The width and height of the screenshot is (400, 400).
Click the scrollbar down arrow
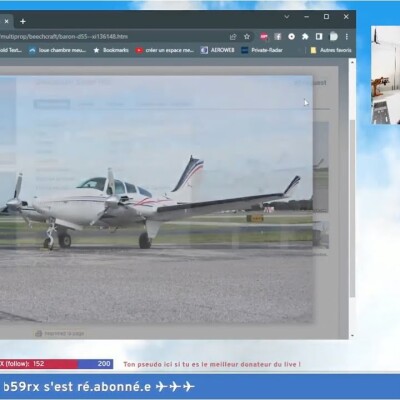(x=352, y=336)
